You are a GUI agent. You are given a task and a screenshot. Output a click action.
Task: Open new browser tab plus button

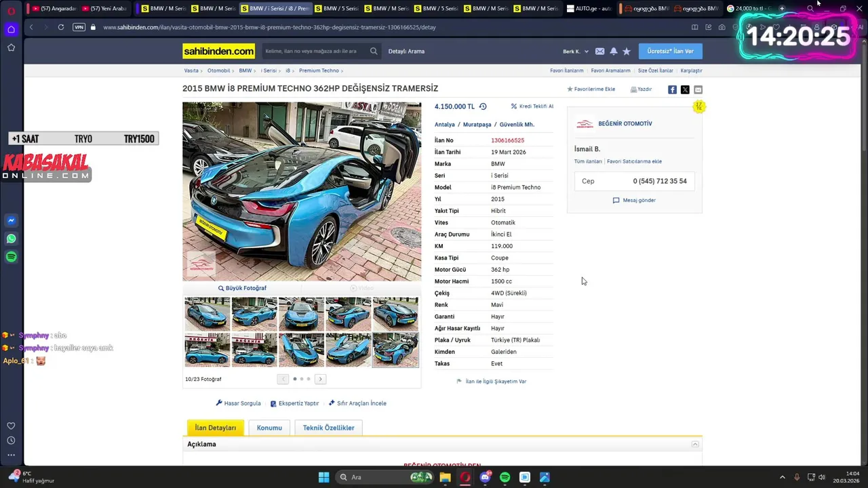[x=781, y=9]
